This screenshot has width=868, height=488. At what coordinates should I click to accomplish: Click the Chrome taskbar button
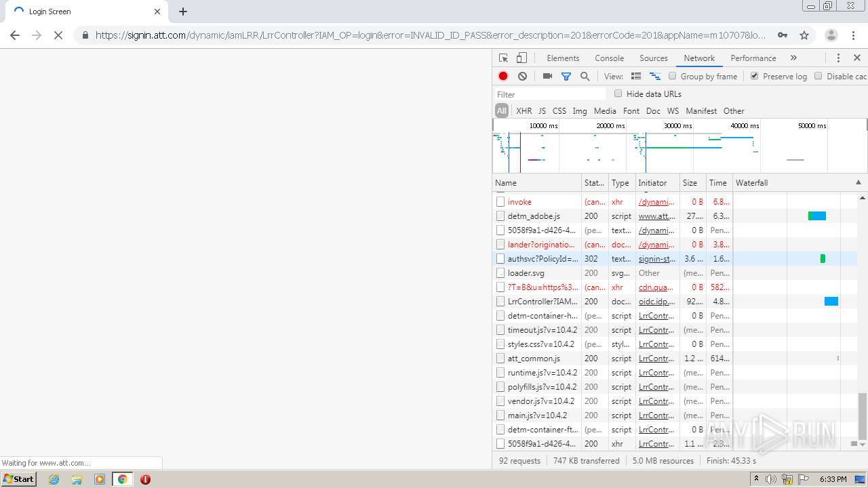click(x=123, y=479)
